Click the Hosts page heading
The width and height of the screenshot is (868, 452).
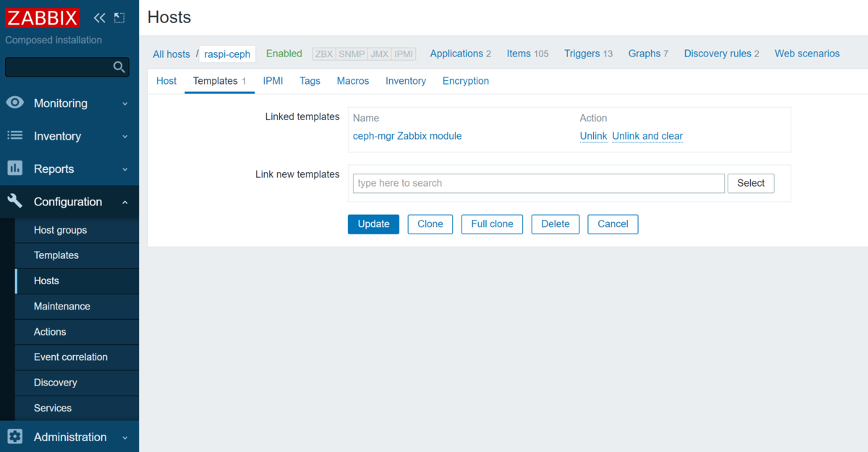pos(169,17)
